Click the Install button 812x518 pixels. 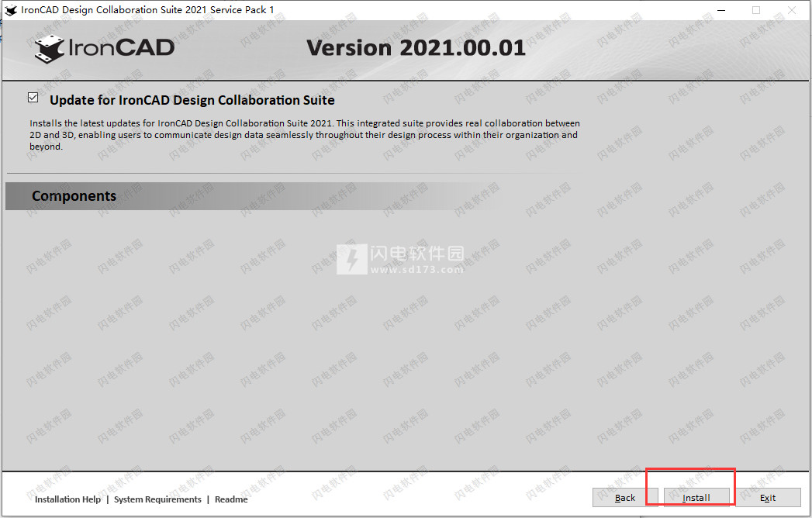[x=696, y=497]
